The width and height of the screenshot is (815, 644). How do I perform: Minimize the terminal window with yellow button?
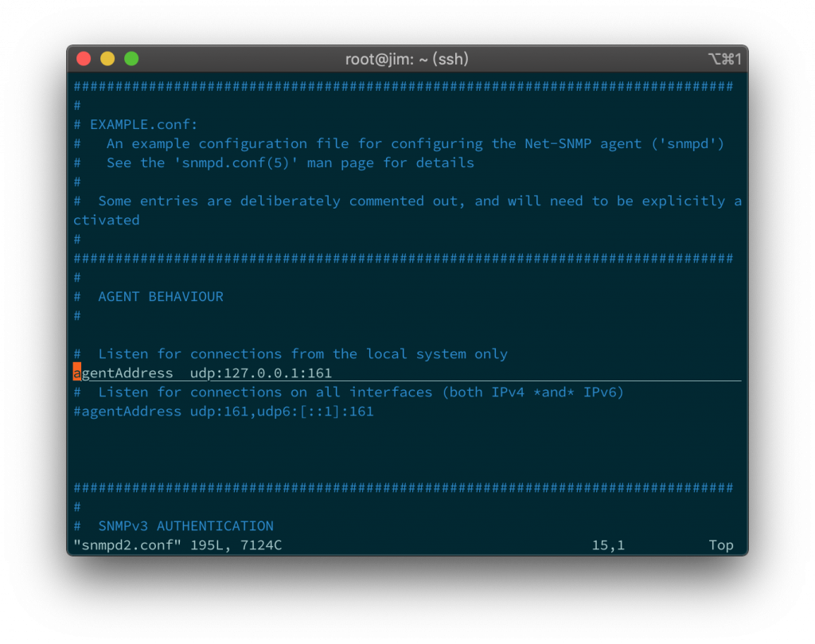coord(107,59)
